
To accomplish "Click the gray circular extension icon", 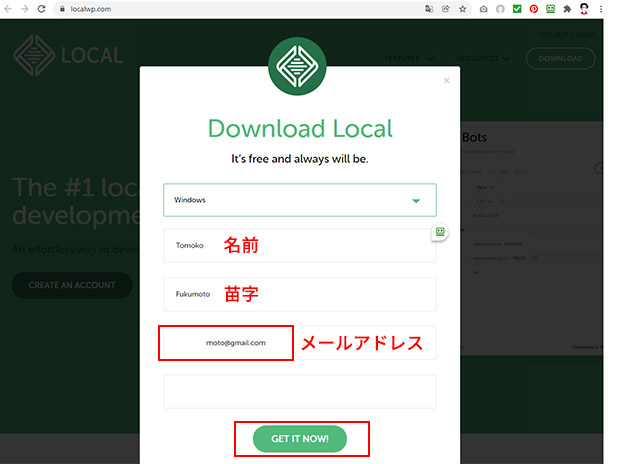I will (x=500, y=9).
